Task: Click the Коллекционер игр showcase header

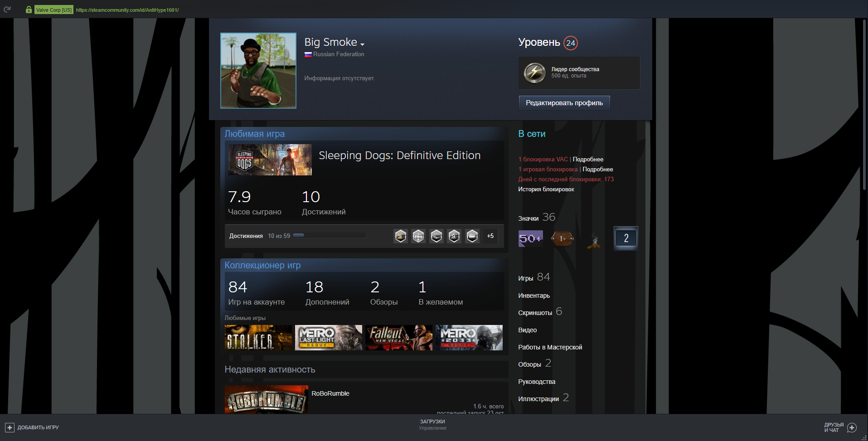Action: pos(262,265)
